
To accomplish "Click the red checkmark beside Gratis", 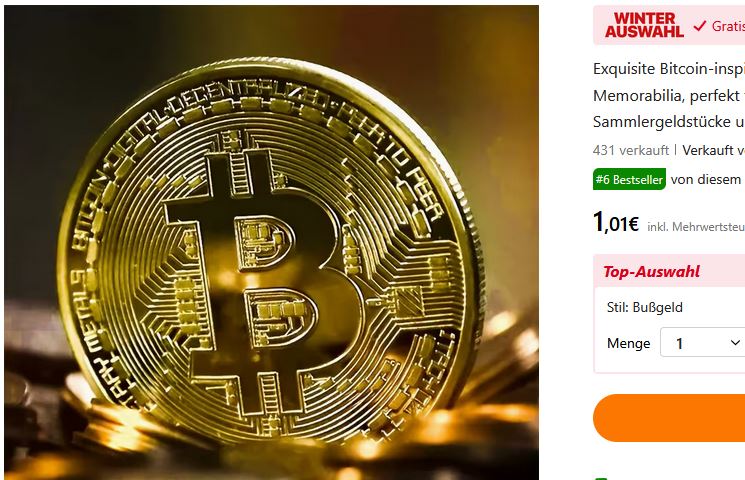I will (x=699, y=25).
